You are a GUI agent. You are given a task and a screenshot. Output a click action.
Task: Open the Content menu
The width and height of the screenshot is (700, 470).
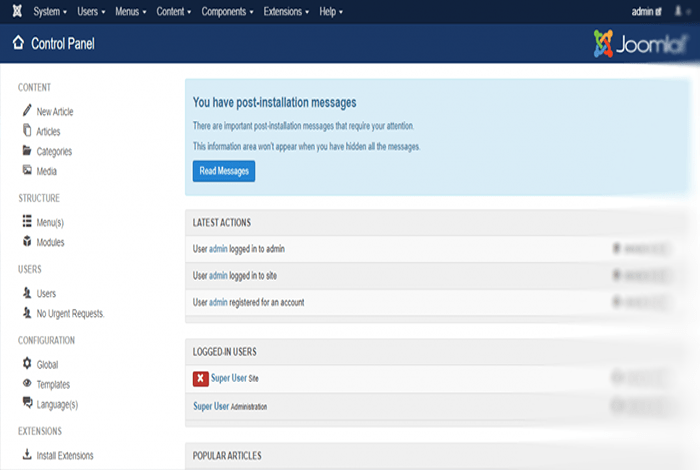click(174, 12)
